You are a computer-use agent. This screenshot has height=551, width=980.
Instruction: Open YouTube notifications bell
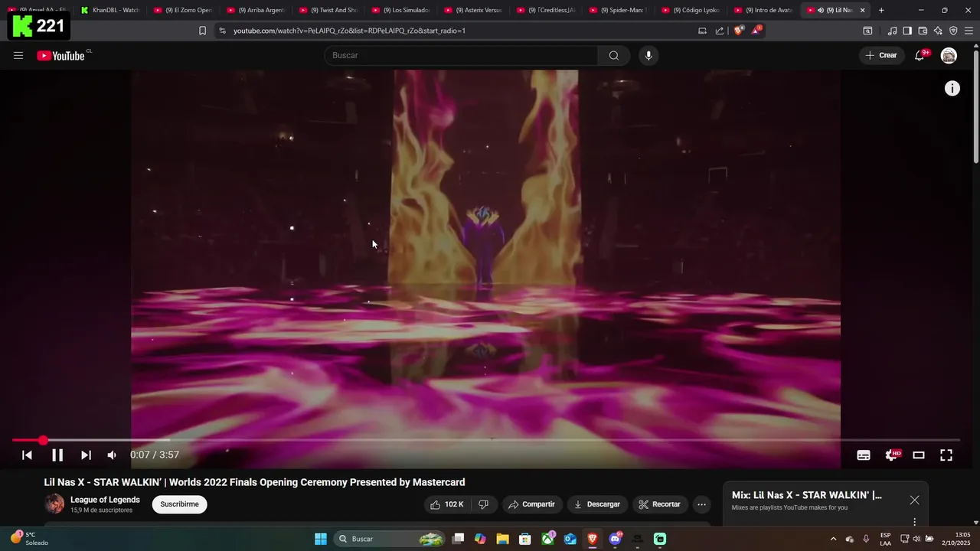click(x=920, y=55)
